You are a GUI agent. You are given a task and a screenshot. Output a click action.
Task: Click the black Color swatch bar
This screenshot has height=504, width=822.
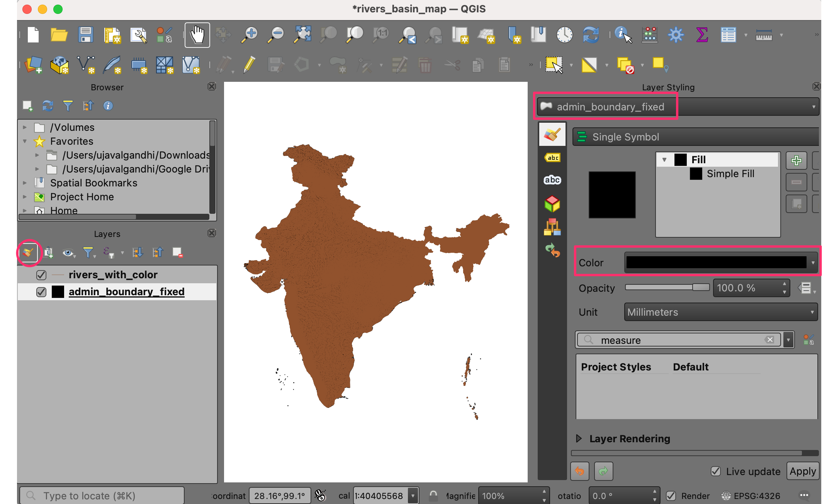[x=717, y=262]
